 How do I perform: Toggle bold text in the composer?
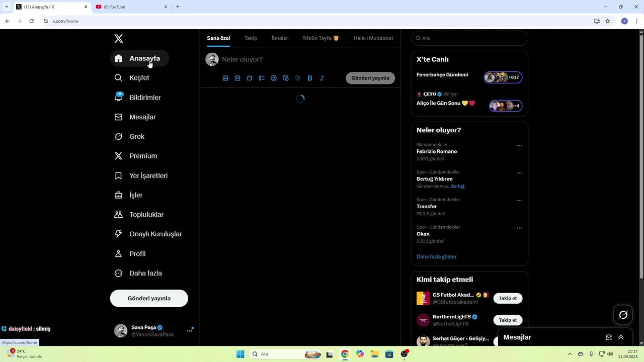(x=310, y=78)
